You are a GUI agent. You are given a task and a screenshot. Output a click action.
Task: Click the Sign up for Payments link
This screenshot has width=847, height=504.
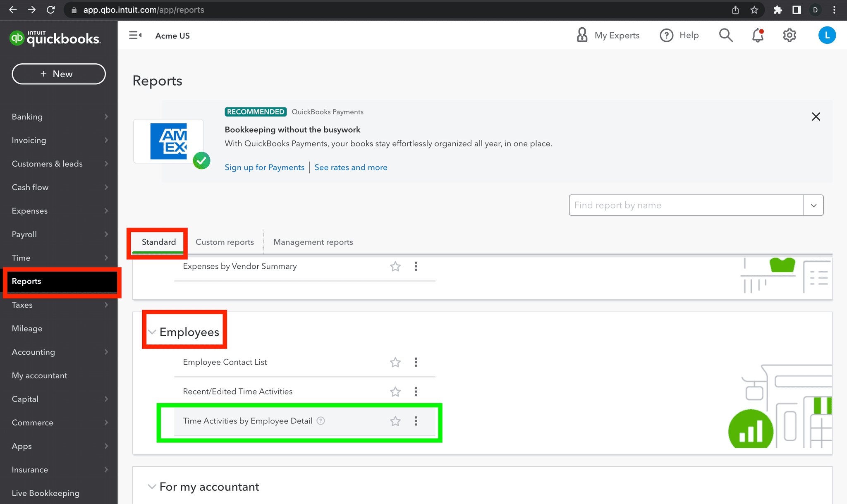click(264, 167)
